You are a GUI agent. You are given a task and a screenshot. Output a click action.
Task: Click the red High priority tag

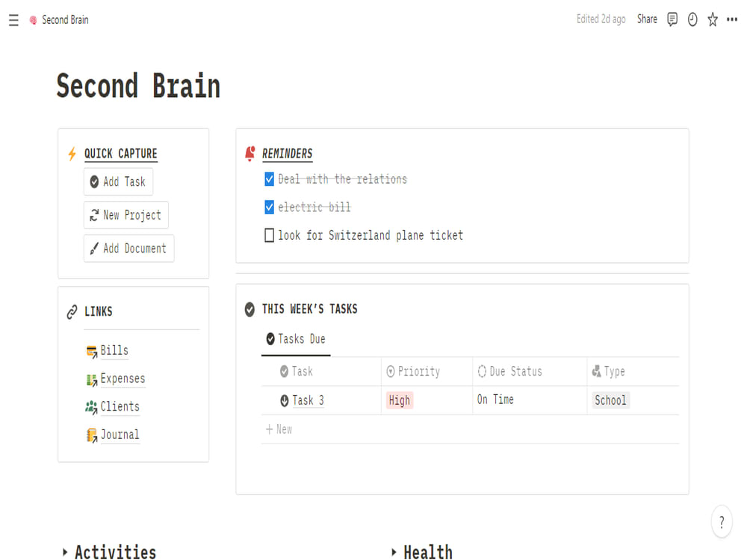(400, 400)
